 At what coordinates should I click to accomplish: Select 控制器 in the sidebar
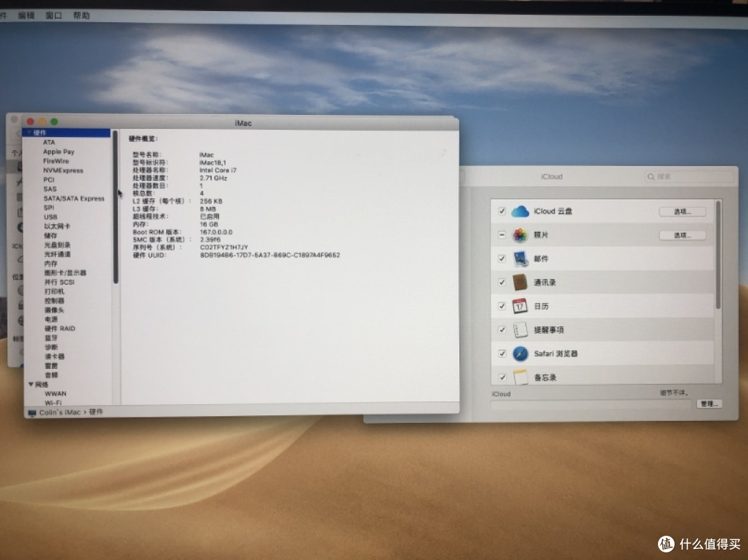[54, 300]
